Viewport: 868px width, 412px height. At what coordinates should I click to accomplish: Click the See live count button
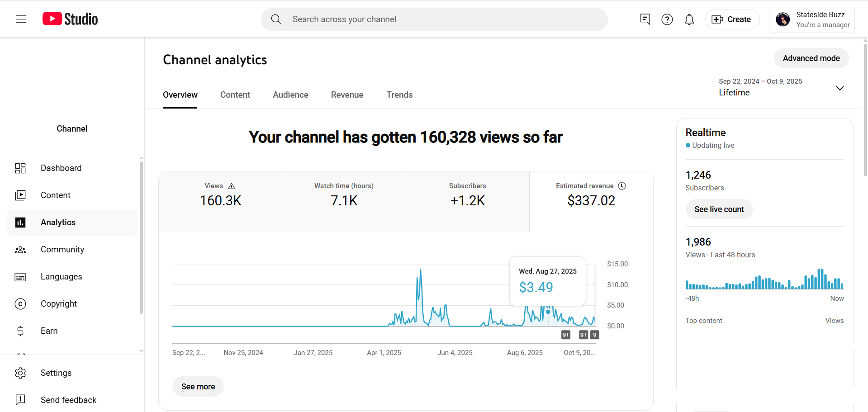point(719,209)
